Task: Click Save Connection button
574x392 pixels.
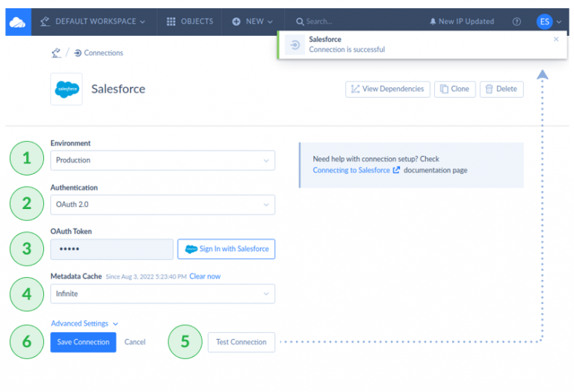Action: pyautogui.click(x=83, y=342)
